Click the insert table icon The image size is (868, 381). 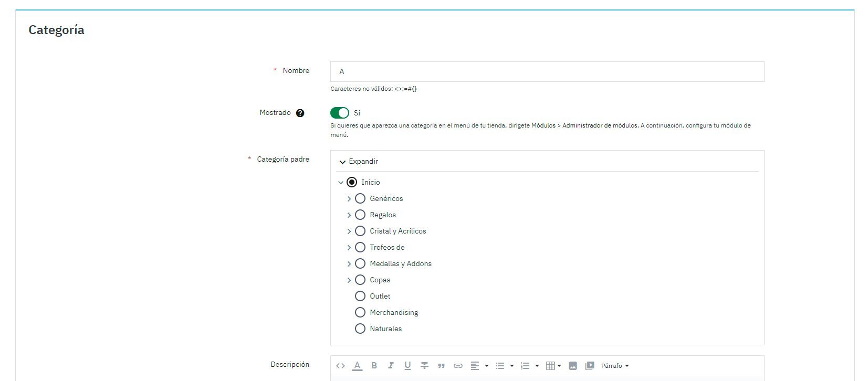(550, 366)
